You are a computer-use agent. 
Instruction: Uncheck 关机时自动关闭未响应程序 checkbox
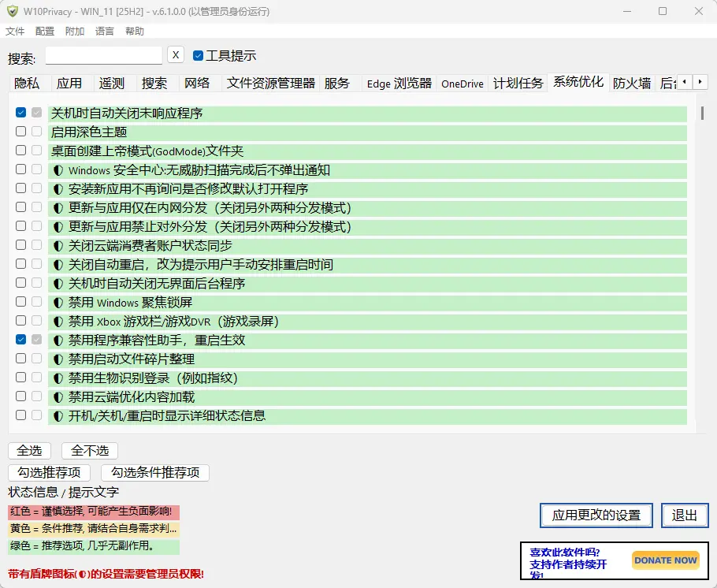coord(20,112)
